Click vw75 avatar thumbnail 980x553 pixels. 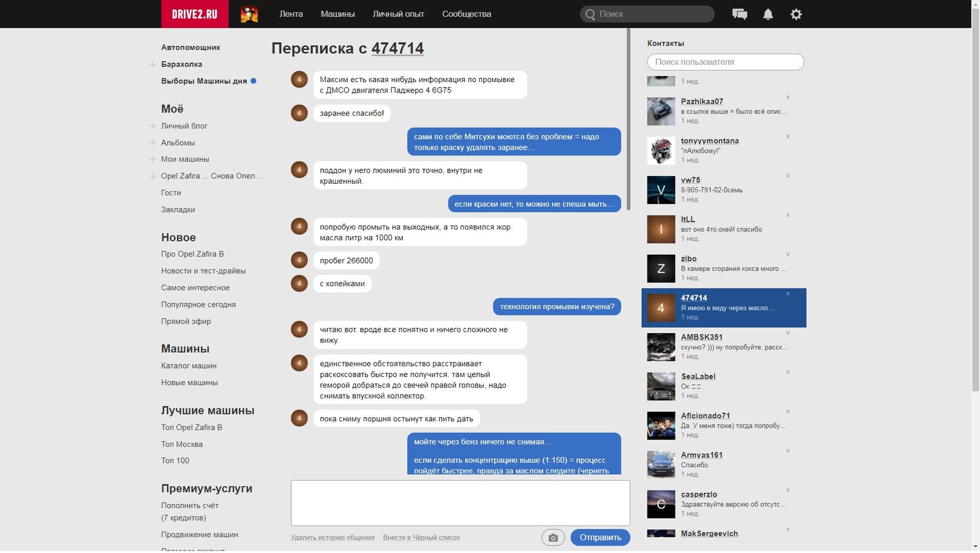[x=661, y=190]
